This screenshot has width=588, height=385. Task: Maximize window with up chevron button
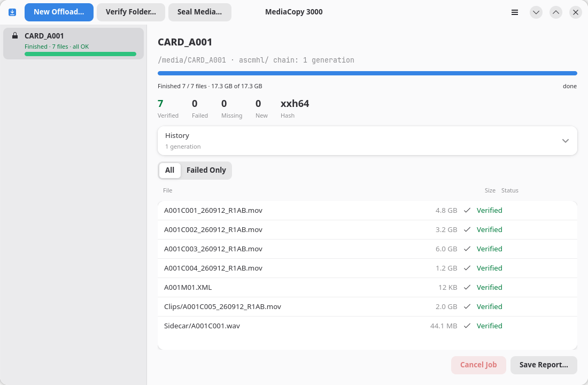click(x=556, y=12)
